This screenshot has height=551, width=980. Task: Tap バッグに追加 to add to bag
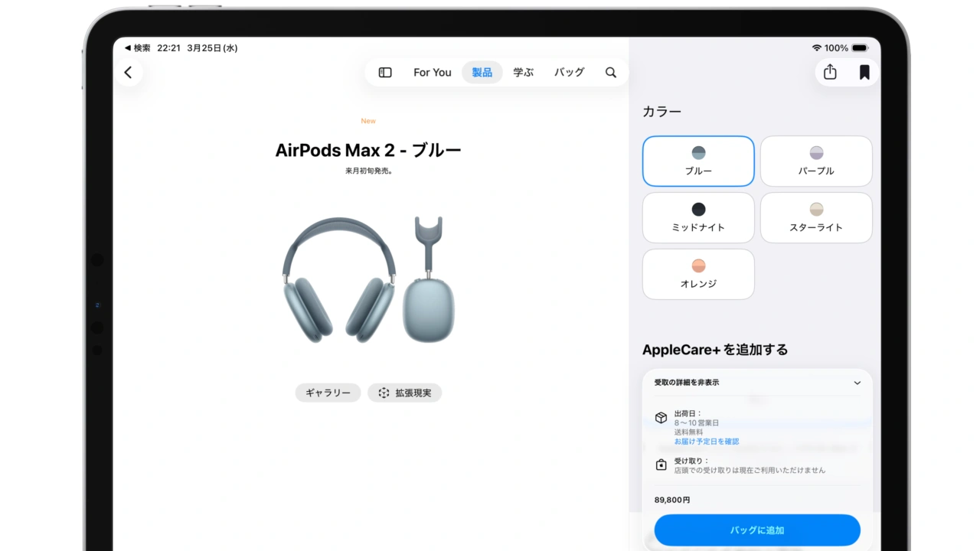(756, 530)
